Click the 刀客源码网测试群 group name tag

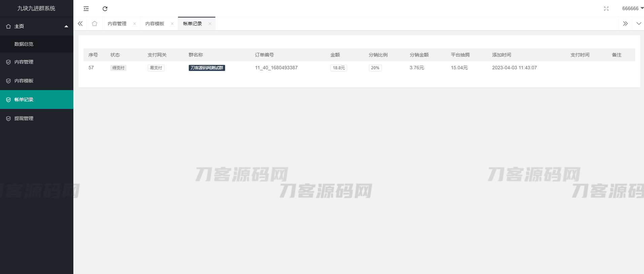pos(207,68)
